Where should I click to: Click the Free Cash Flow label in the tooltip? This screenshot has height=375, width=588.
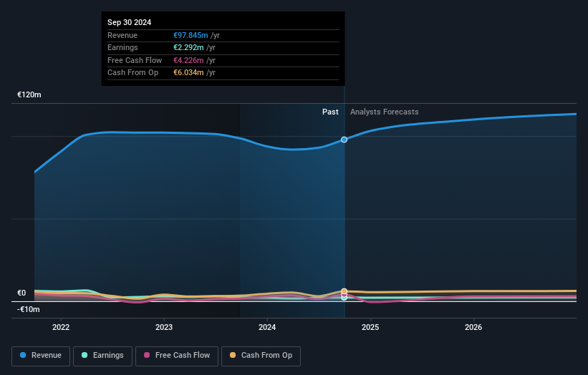(x=135, y=60)
